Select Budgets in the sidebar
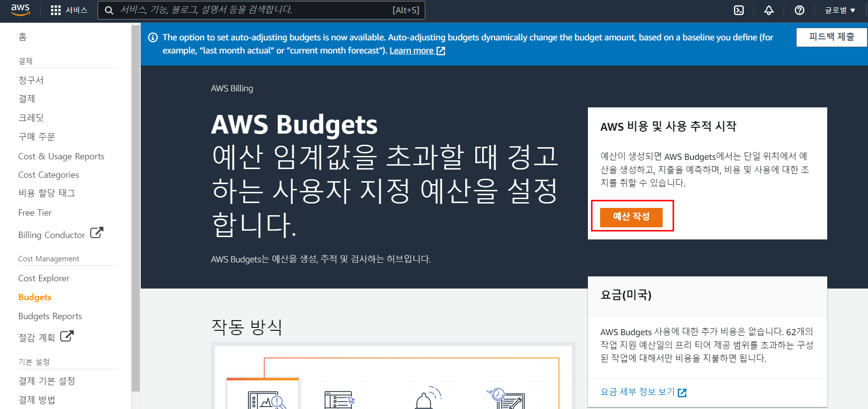 [34, 297]
